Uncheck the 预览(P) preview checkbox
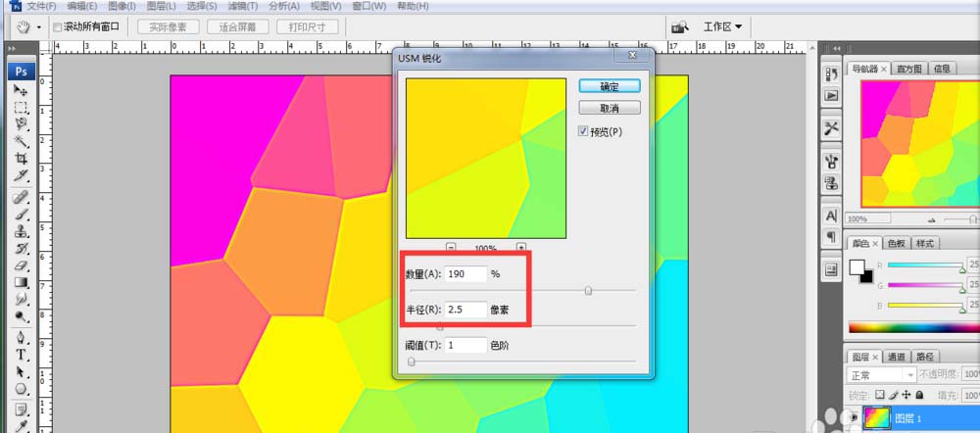 click(583, 131)
